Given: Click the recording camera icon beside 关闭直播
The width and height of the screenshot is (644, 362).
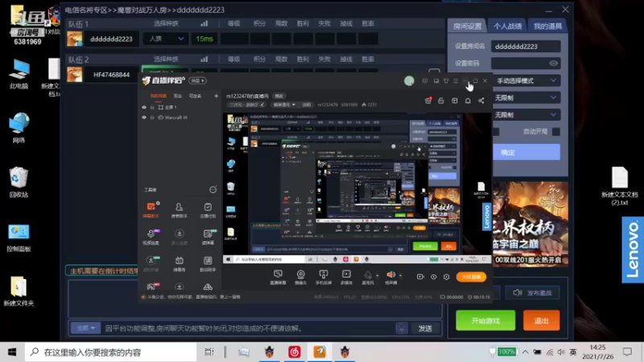Looking at the screenshot, I should click(420, 277).
